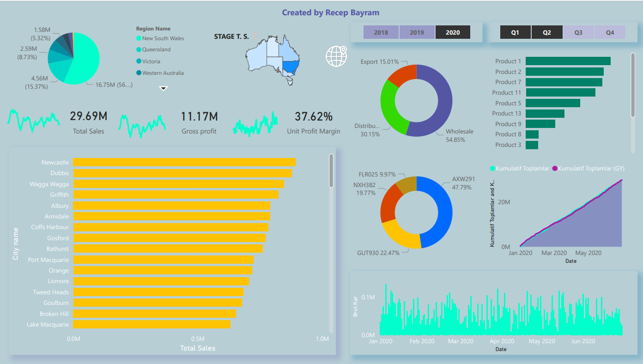Click the city bar chart vertical scrollbar

click(331, 171)
